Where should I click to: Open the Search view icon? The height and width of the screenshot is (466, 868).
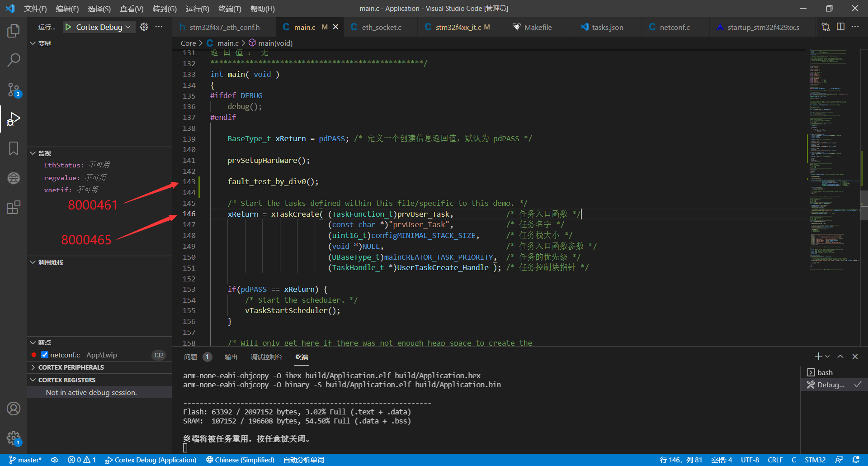click(x=14, y=60)
